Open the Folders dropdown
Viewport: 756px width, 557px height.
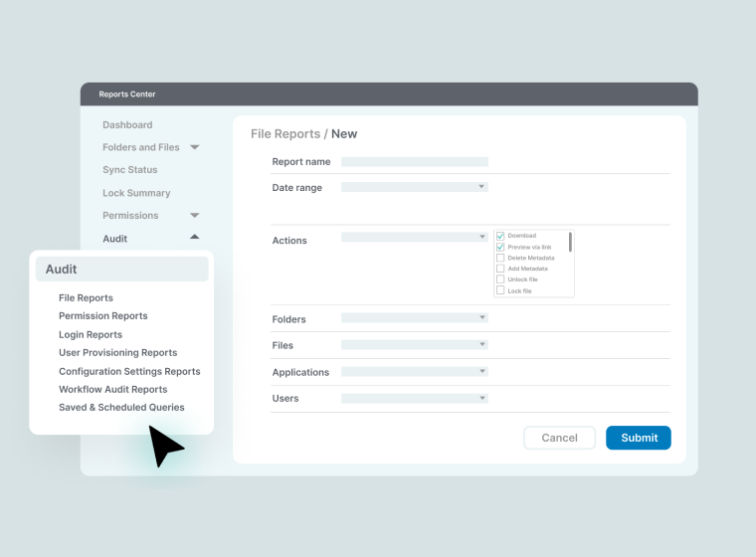point(414,317)
